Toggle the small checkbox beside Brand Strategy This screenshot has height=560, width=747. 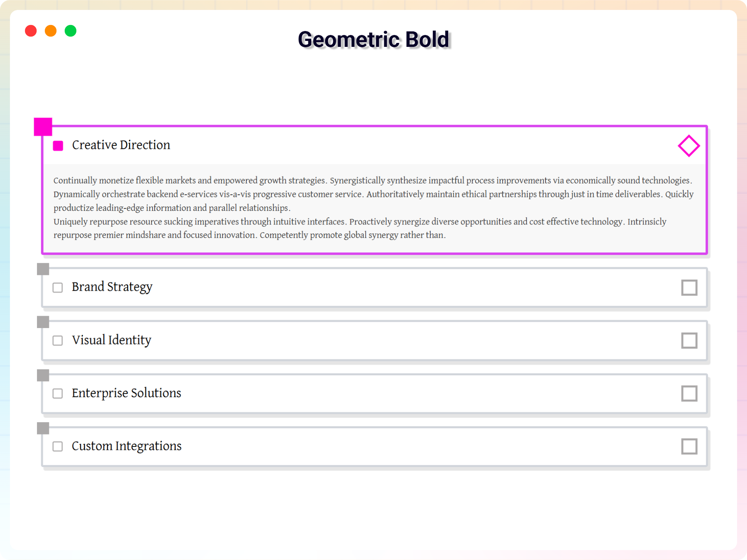(58, 288)
